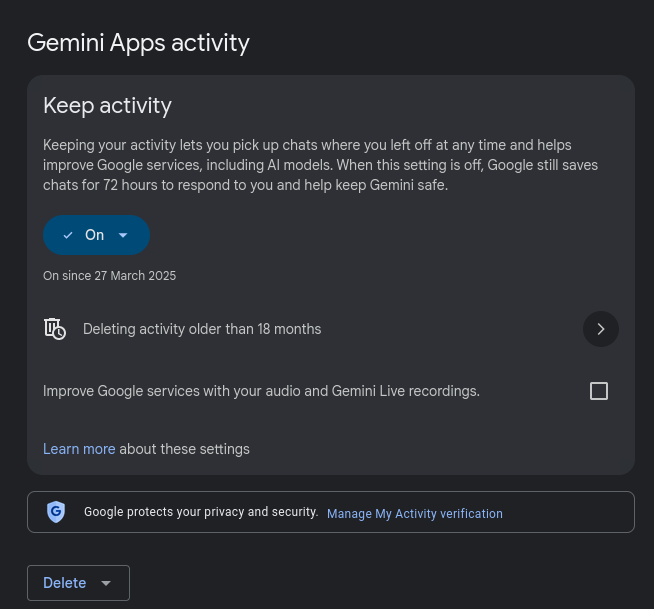Open auto-delete settings with the right chevron

tap(600, 329)
